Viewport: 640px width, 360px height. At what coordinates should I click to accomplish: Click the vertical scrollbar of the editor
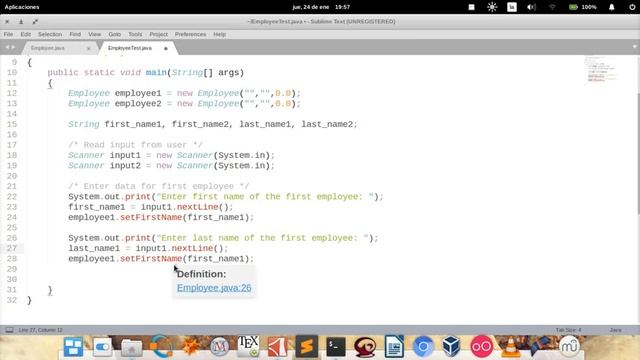[638, 153]
